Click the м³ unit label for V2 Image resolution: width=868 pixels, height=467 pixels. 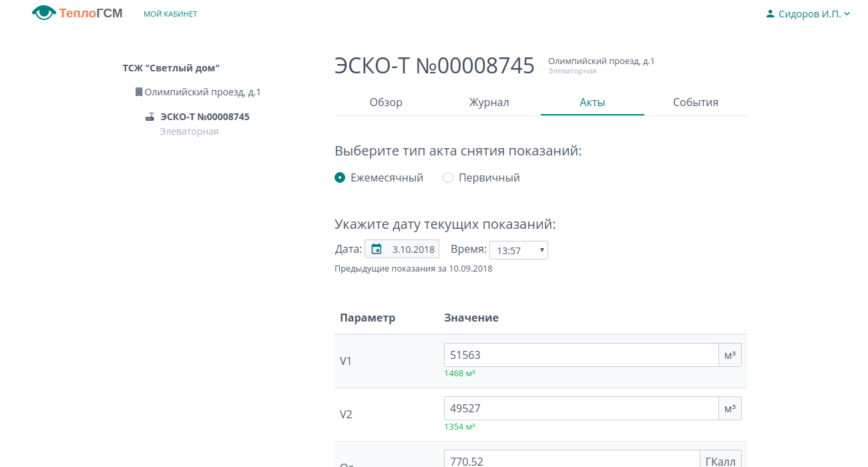(x=730, y=408)
